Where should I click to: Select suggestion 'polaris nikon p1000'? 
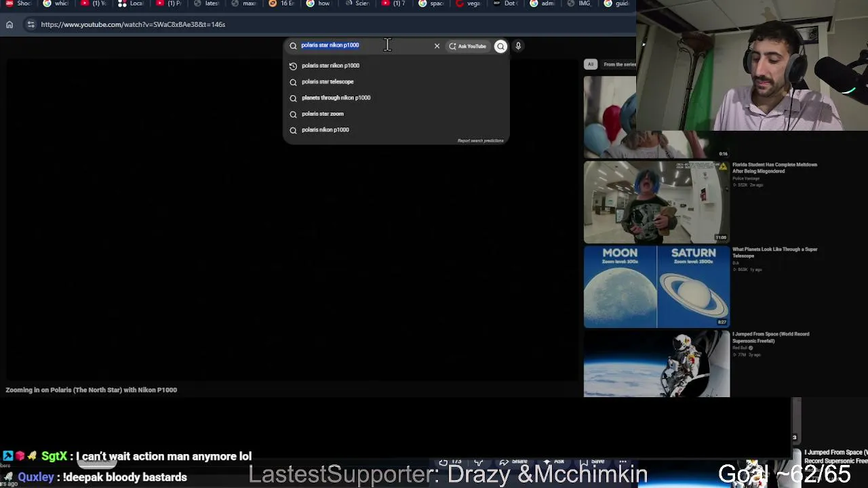396,129
